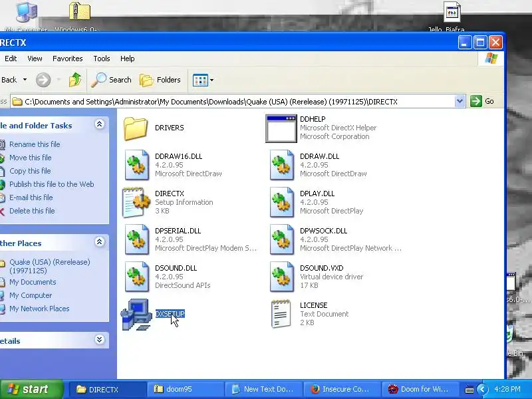532x399 pixels.
Task: Open the DRIVERS folder icon
Action: point(136,128)
